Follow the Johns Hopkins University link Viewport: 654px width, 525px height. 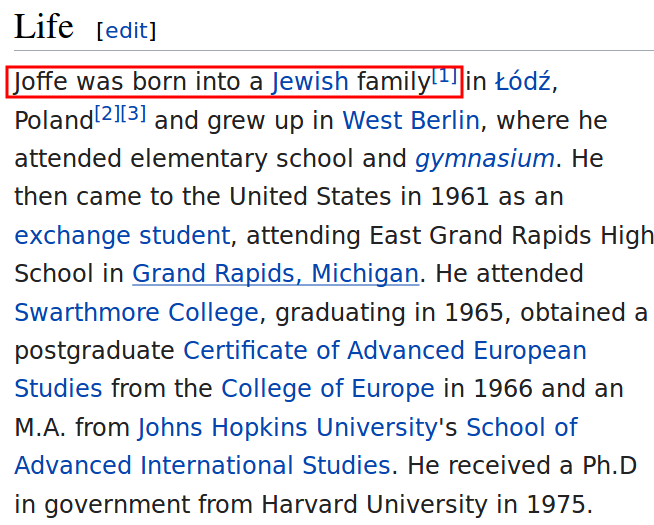pyautogui.click(x=287, y=428)
